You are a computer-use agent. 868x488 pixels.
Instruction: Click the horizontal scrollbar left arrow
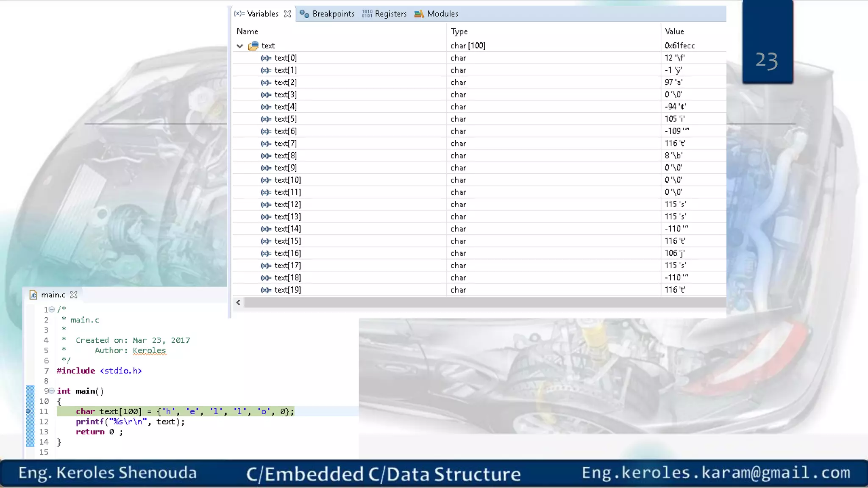(x=238, y=302)
